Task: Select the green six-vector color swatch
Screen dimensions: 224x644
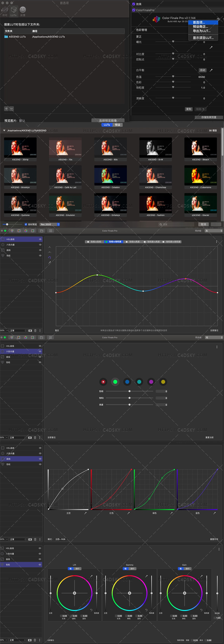Action: point(115,382)
